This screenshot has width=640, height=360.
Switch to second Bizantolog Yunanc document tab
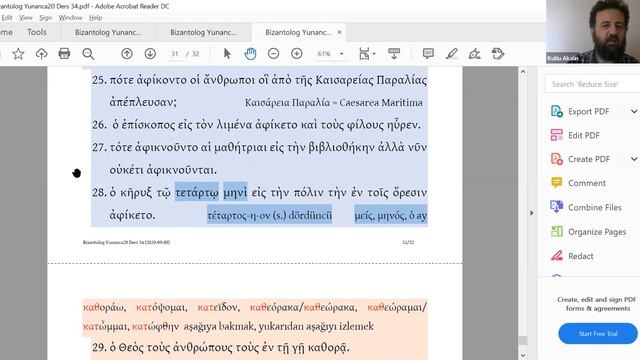[203, 32]
